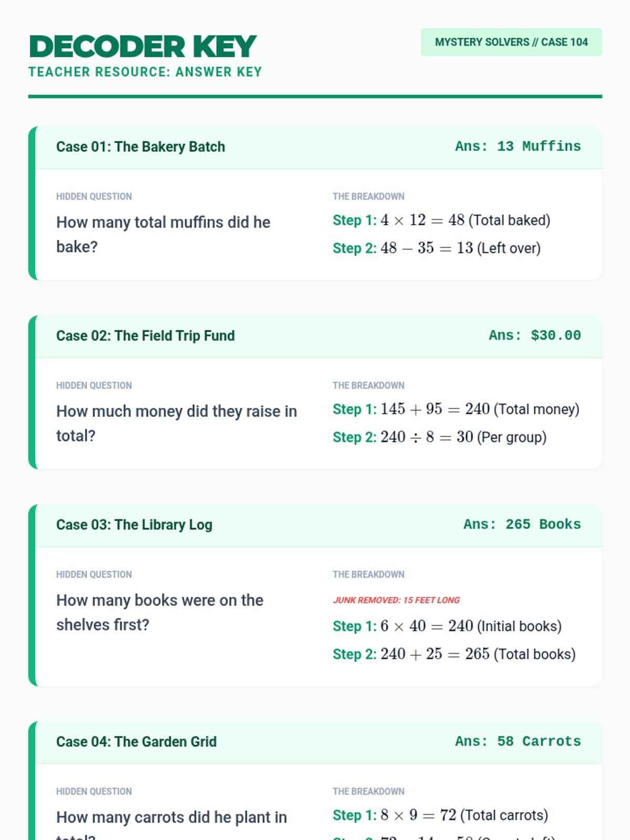Click the answer 265 Books
This screenshot has height=840, width=630.
[522, 524]
